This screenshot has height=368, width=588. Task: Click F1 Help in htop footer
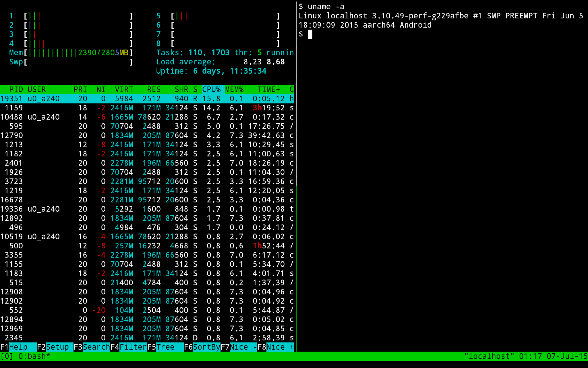18,347
